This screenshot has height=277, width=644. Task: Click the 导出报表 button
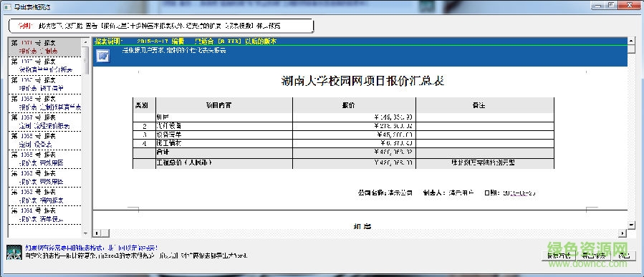(593, 256)
